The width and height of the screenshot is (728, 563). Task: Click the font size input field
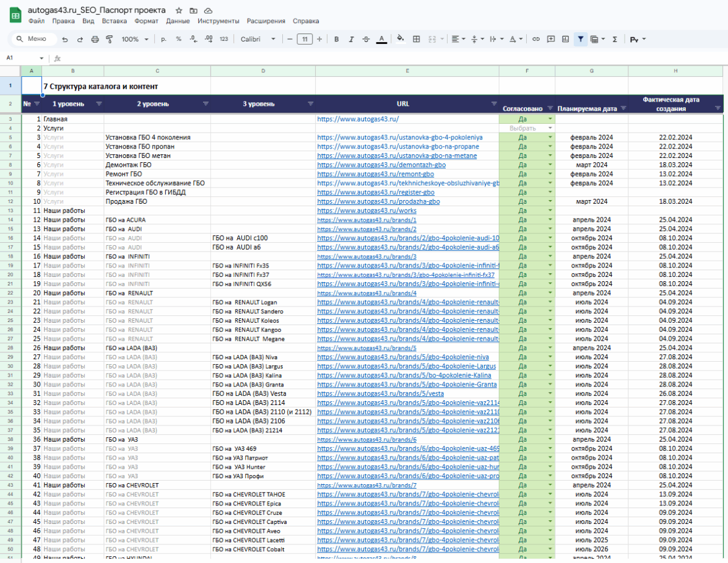click(305, 39)
